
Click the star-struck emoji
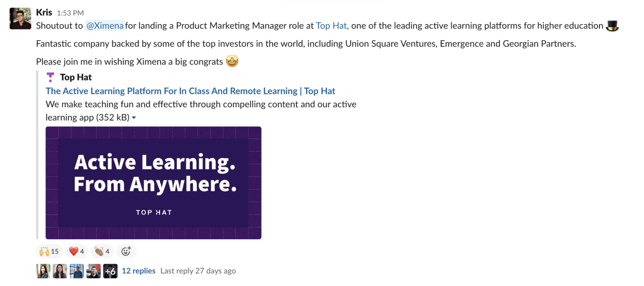232,61
